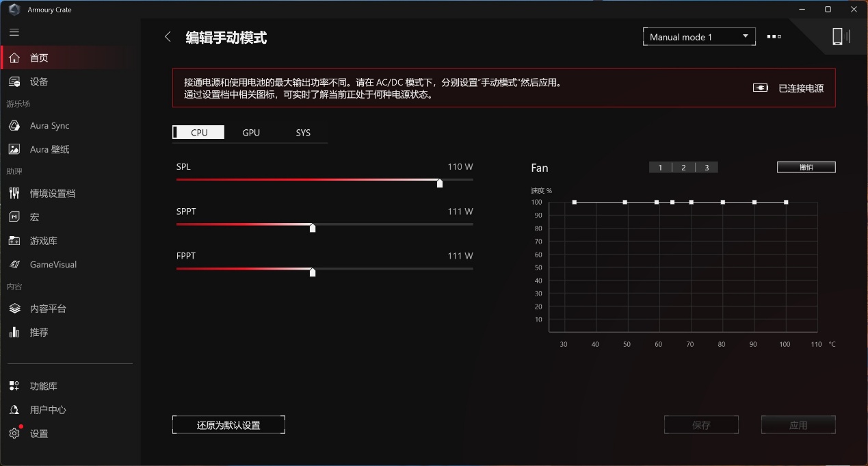This screenshot has height=466, width=868.
Task: Select Fan tab 1
Action: (x=660, y=168)
